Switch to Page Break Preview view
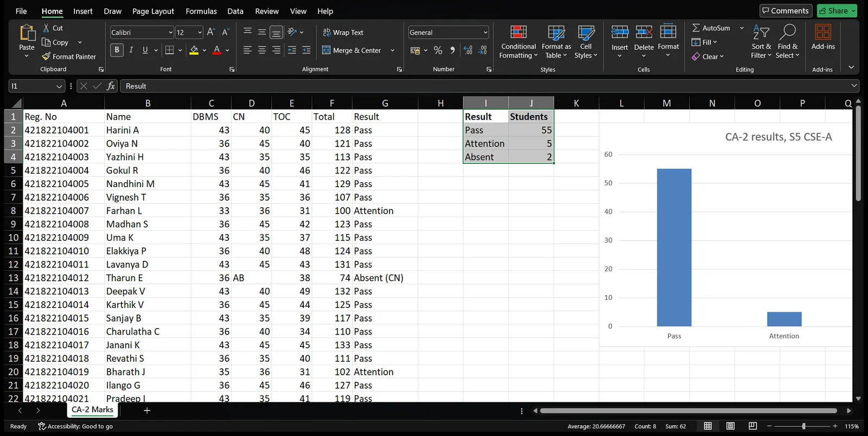868x436 pixels. 752,426
